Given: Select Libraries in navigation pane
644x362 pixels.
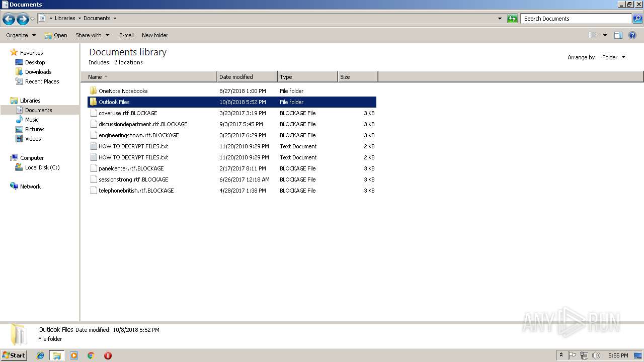Looking at the screenshot, I should pyautogui.click(x=30, y=101).
